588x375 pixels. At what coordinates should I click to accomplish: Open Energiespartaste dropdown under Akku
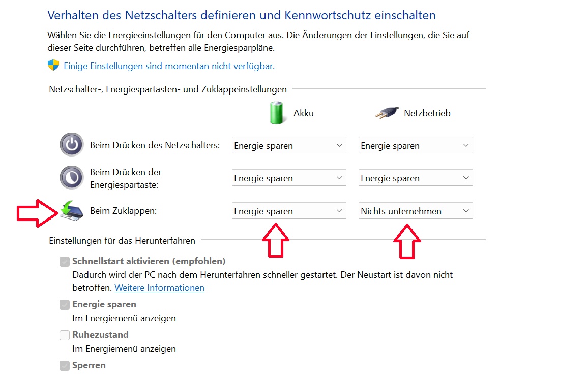pos(288,178)
